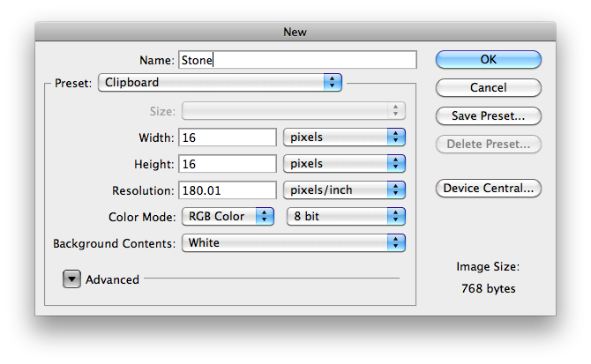Open the 8 bit depth dropdown

click(346, 217)
